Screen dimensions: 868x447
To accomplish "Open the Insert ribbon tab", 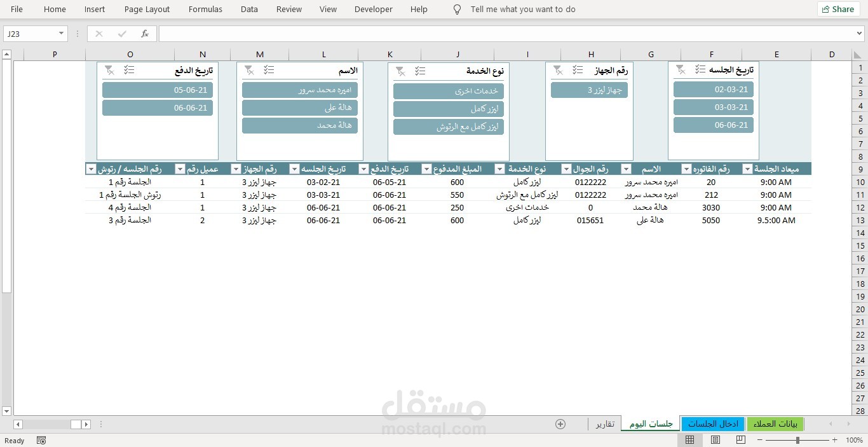I will 95,10.
